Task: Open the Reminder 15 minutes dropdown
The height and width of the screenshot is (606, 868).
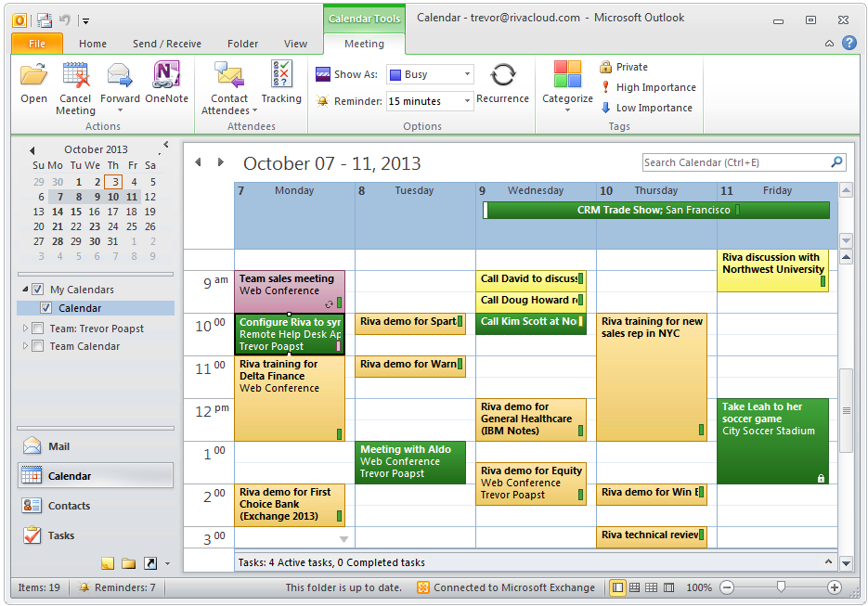Action: (467, 101)
